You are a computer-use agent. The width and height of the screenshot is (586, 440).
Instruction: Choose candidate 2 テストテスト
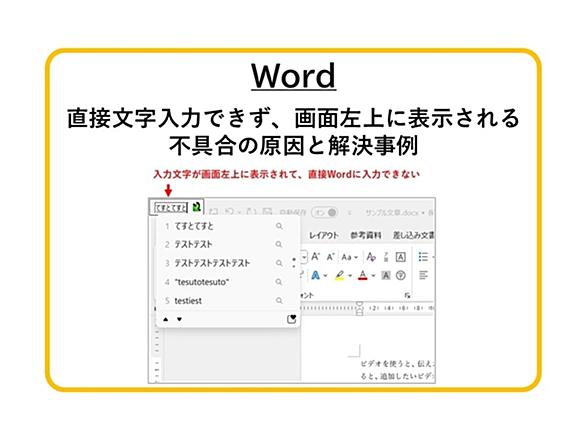point(223,244)
